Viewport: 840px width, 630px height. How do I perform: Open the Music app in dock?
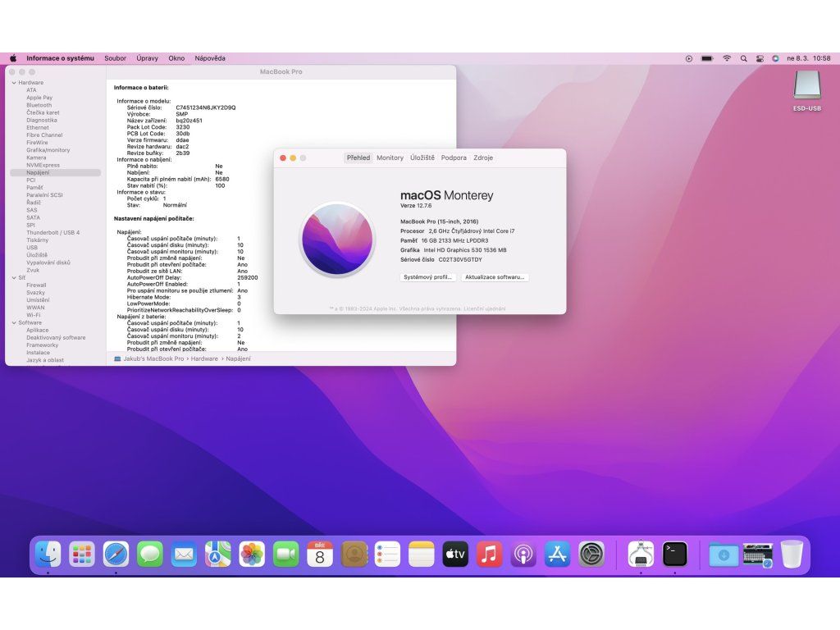pos(489,555)
